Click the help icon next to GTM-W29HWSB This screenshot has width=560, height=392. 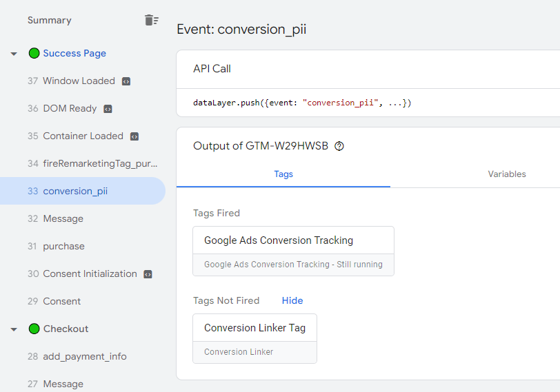pyautogui.click(x=339, y=146)
